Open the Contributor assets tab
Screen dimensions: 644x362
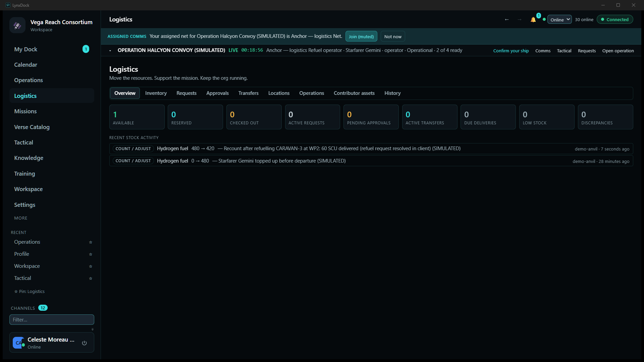pos(354,93)
